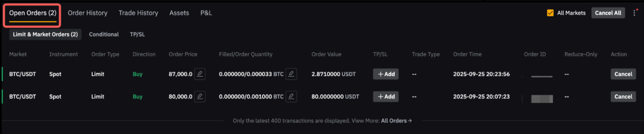Add TP/SL to the 80,000.0 order
644x134 pixels.
coord(386,97)
